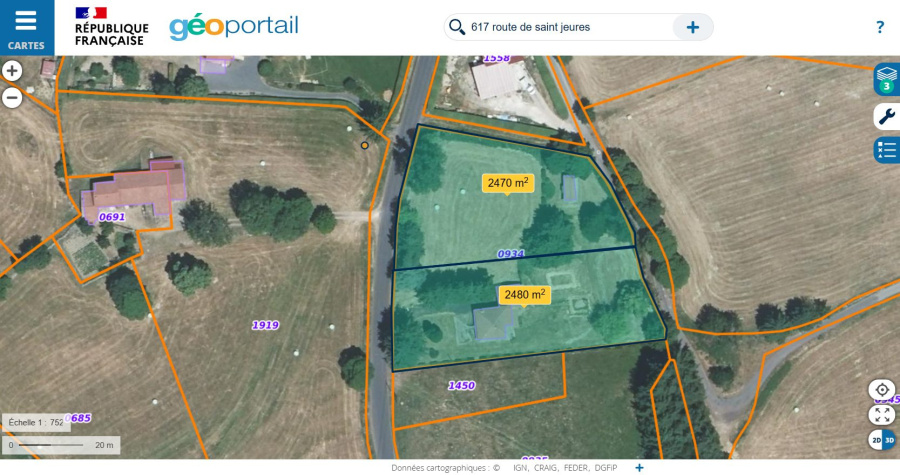Switch map to fullscreen mode

882,414
